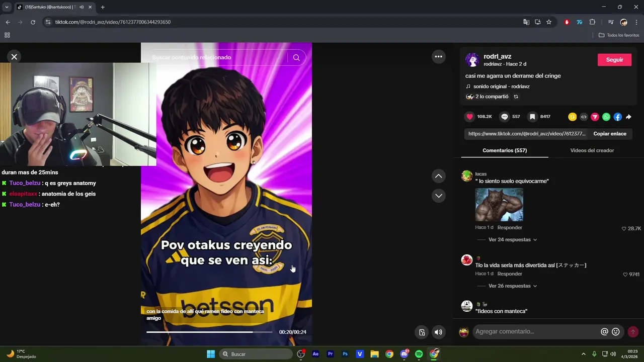The image size is (644, 362).
Task: Reply to lucas comment with Responder
Action: (x=510, y=228)
